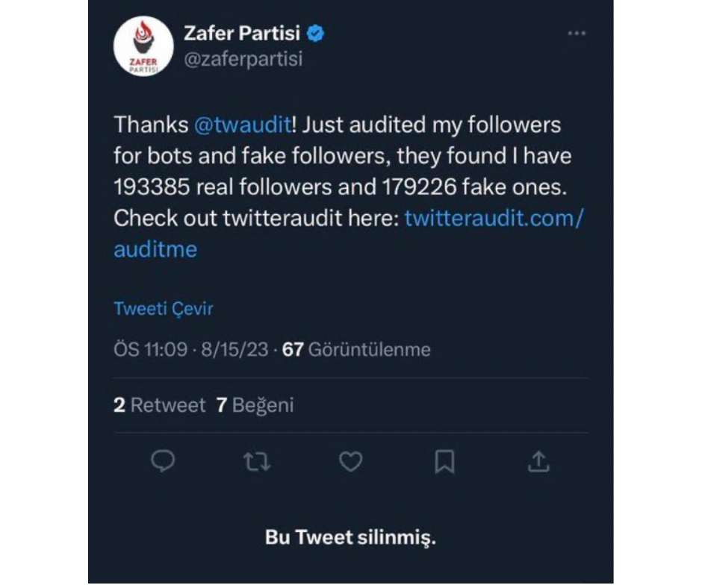Open the @zaferpartisi handle

pyautogui.click(x=243, y=59)
